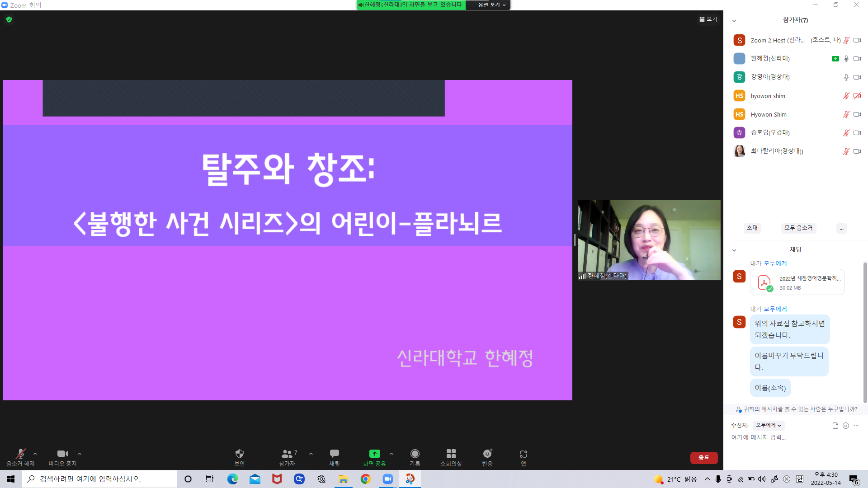Open the 모두에게 recipient dropdown

768,425
